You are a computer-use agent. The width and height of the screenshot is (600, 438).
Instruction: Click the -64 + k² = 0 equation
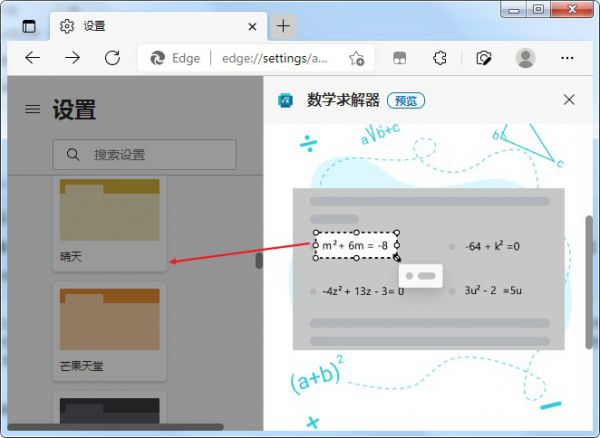(492, 246)
